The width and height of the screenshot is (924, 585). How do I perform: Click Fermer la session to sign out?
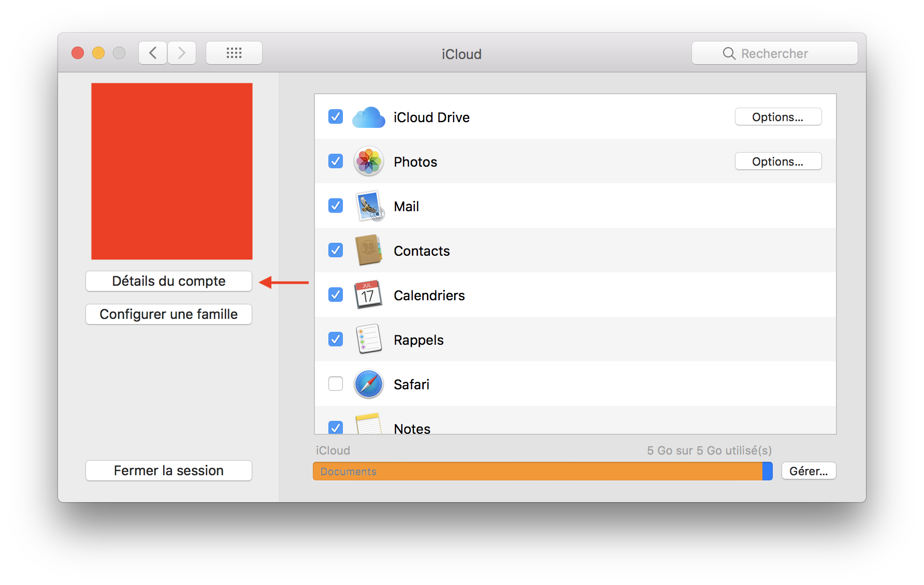click(x=169, y=471)
